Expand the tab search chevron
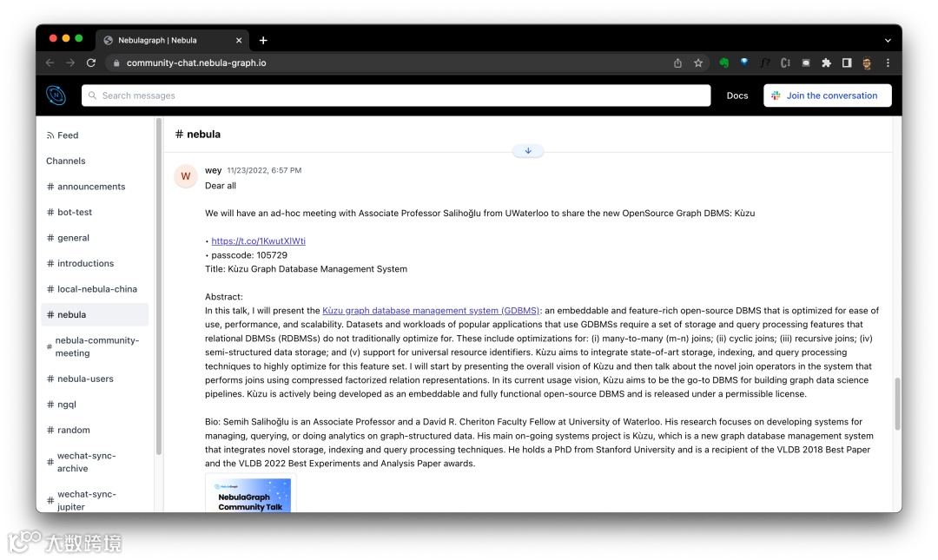The height and width of the screenshot is (560, 938). pyautogui.click(x=888, y=41)
